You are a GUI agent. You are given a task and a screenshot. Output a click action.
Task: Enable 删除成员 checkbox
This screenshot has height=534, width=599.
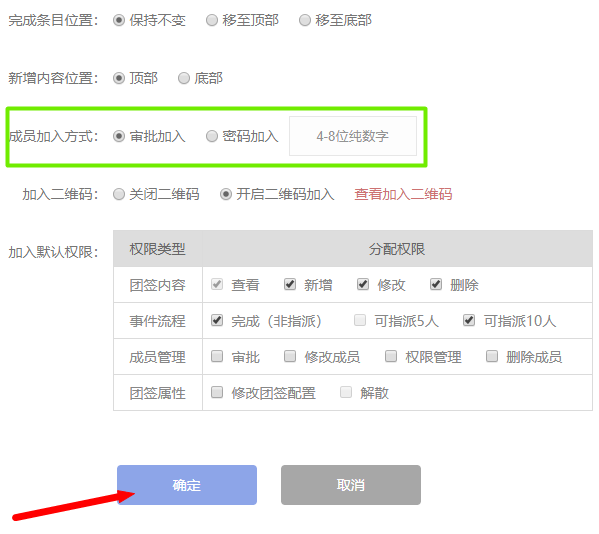492,356
